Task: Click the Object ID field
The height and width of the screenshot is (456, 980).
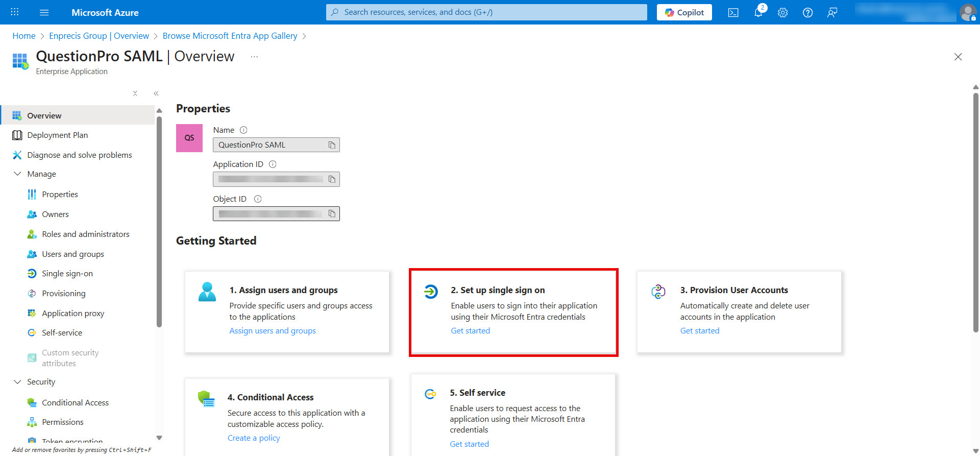Action: [276, 213]
